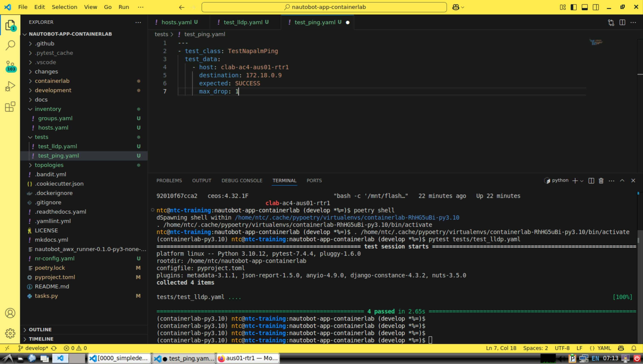Open the Search view in activity bar
The height and width of the screenshot is (364, 643).
10,45
